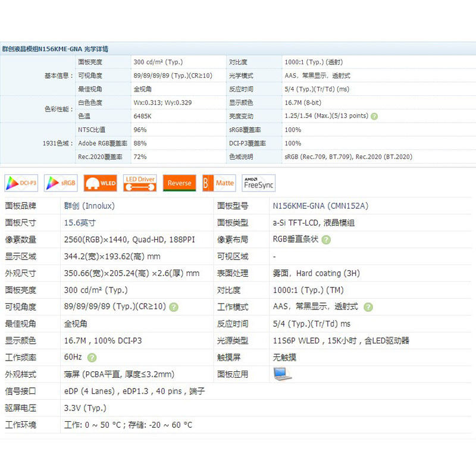Click the 触摸屏 row label
This screenshot has width=476, height=476.
[x=228, y=358]
